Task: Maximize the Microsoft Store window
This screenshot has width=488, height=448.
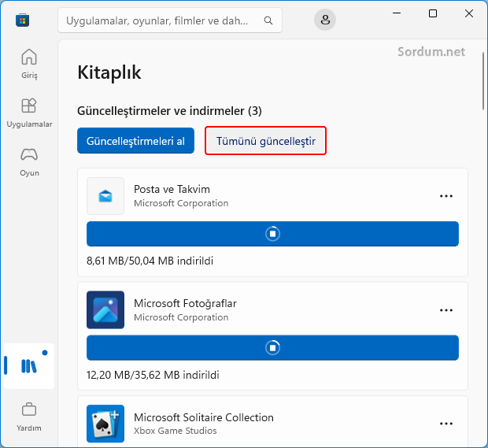Action: pos(433,13)
